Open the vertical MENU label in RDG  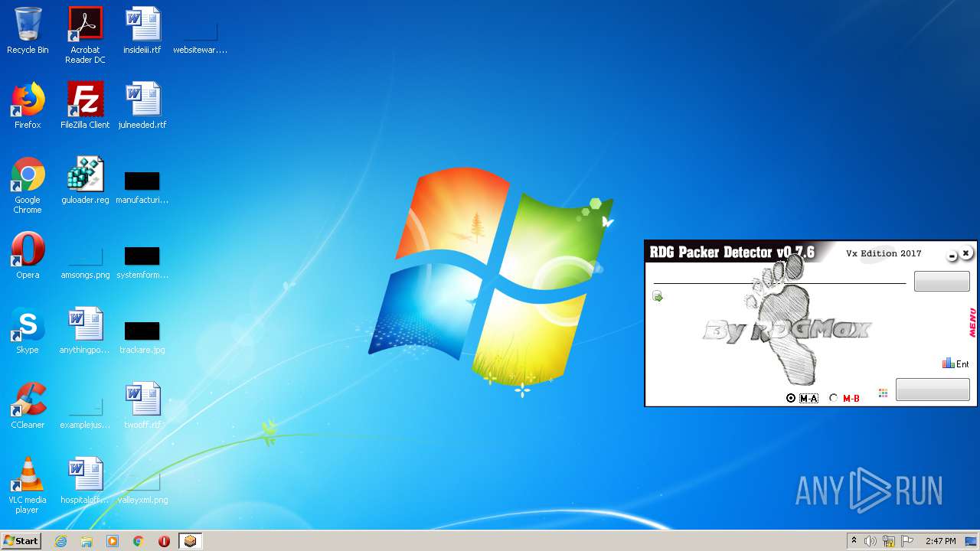972,323
